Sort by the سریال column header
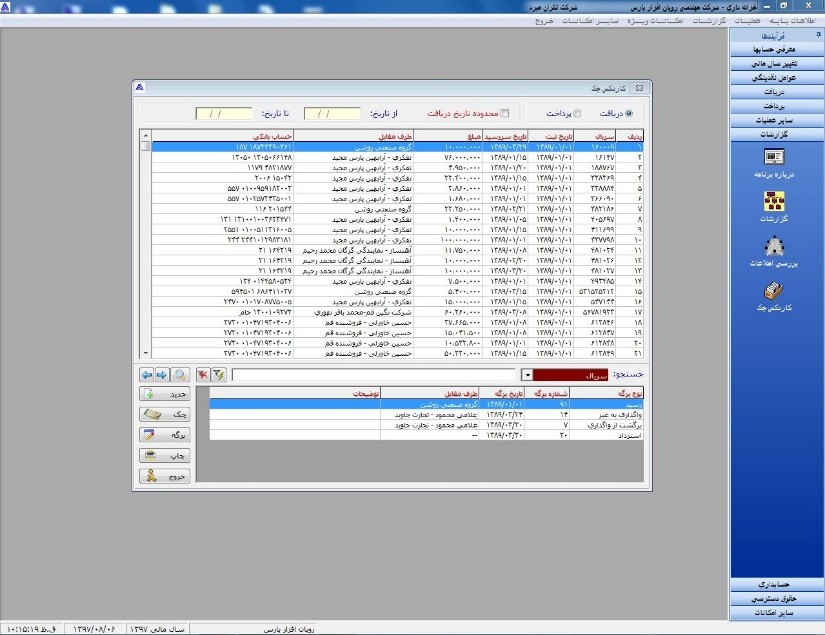This screenshot has width=825, height=635. click(x=595, y=136)
